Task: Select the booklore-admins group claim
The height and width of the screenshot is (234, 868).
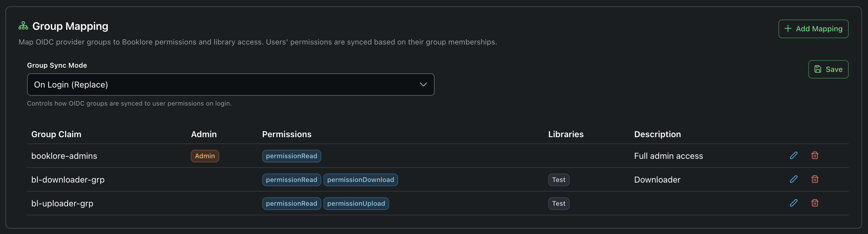Action: click(x=64, y=156)
